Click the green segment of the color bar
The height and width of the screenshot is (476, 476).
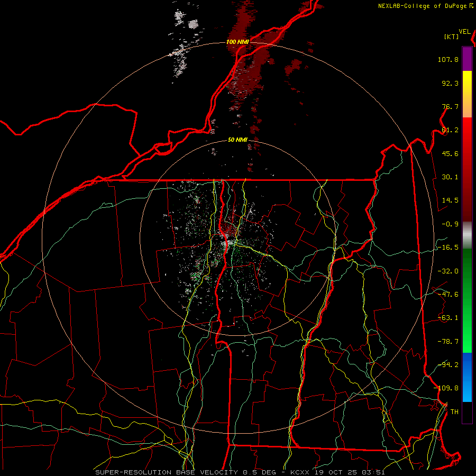(467, 300)
